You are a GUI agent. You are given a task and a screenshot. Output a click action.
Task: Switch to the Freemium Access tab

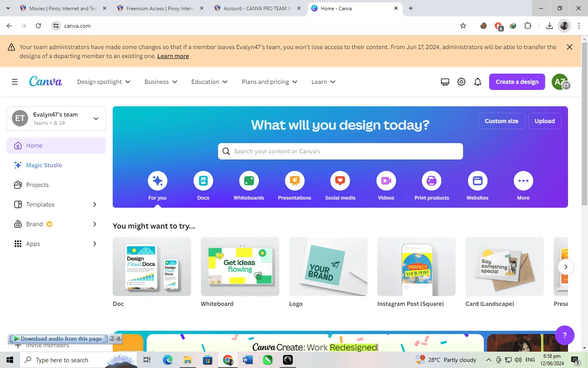coord(160,8)
